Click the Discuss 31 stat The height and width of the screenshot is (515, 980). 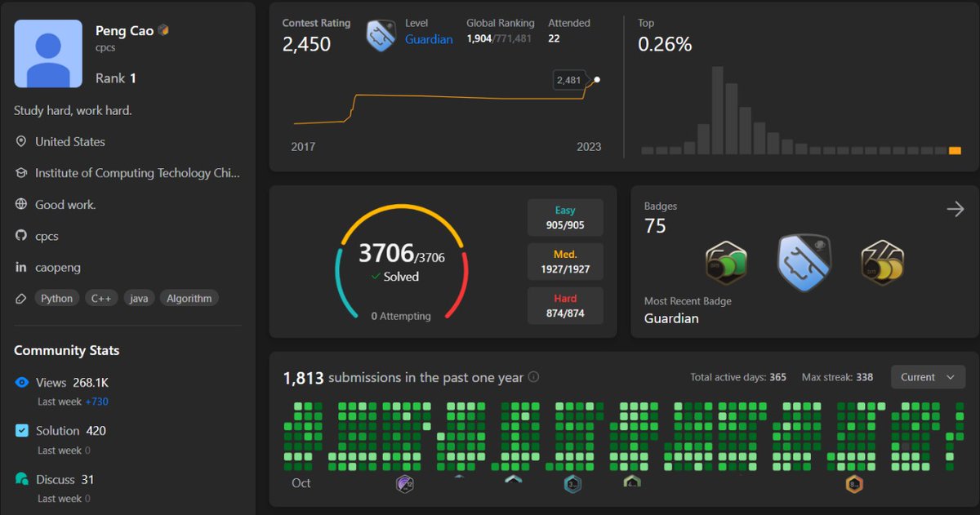point(65,479)
